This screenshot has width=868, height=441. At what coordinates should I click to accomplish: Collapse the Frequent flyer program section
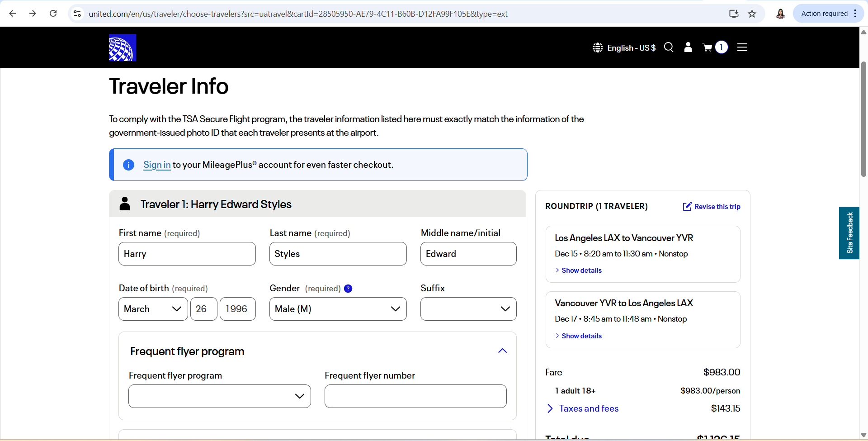click(x=502, y=351)
